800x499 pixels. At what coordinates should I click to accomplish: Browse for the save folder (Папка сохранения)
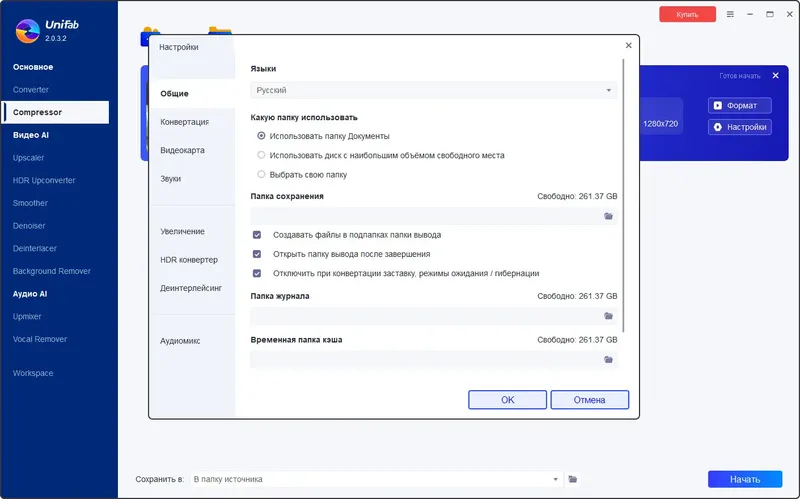pyautogui.click(x=608, y=216)
